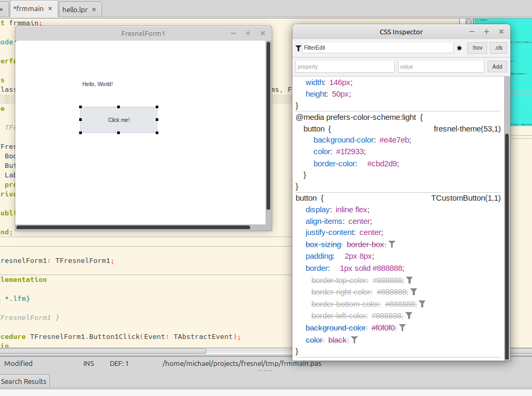Viewport: 532px width, 396px height.
Task: Switch to the hello.lpr tab
Action: (75, 10)
